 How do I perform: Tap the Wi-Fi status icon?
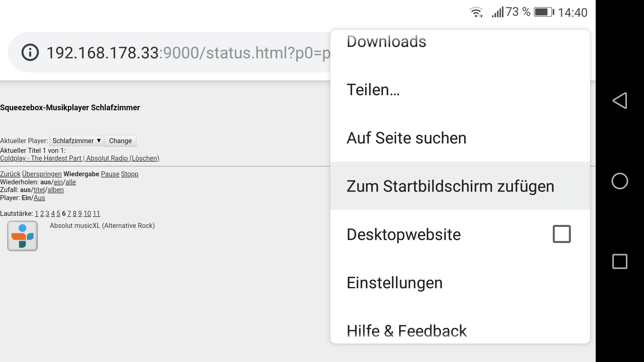click(x=476, y=12)
